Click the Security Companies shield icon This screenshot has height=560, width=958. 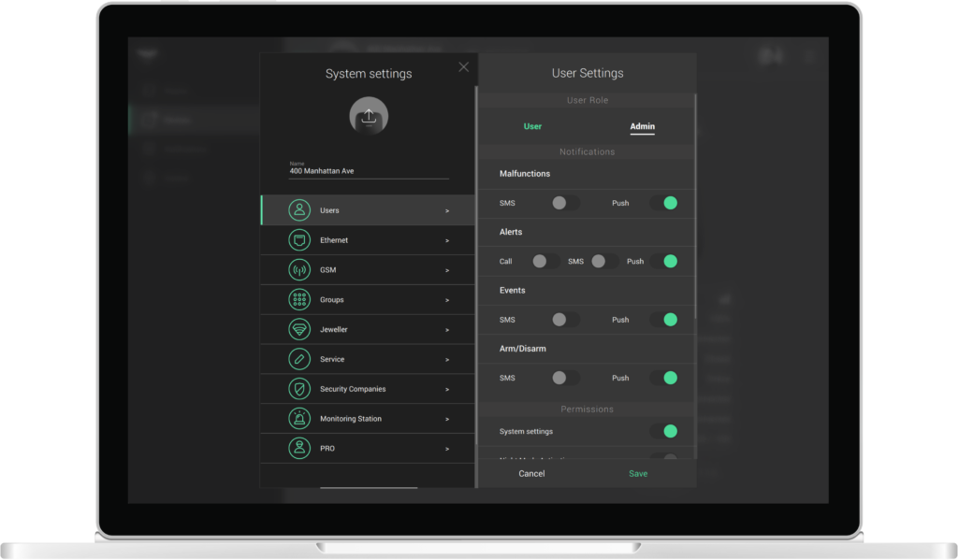pyautogui.click(x=299, y=389)
